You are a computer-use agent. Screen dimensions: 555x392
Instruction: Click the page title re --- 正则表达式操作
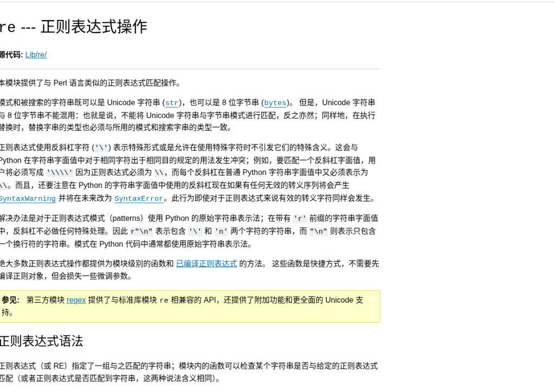point(73,27)
